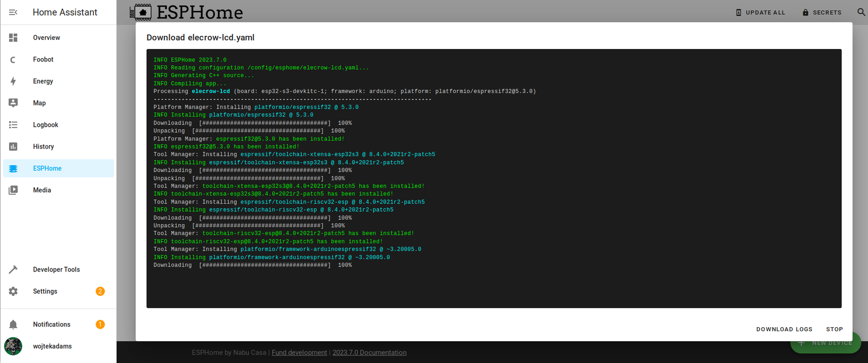Image resolution: width=868 pixels, height=363 pixels.
Task: Click the Home Assistant title
Action: (65, 12)
